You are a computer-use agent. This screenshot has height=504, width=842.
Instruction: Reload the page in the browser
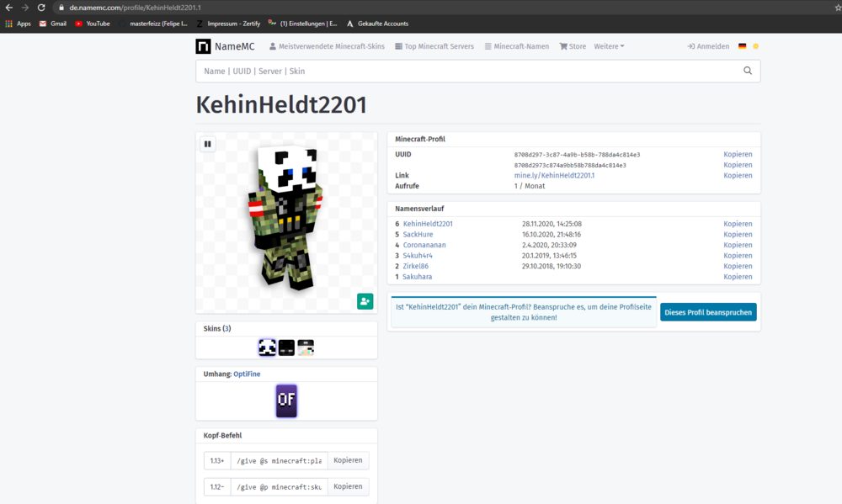[41, 7]
